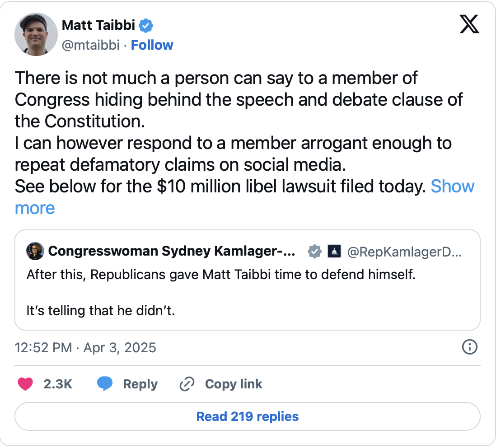The width and height of the screenshot is (496, 448).
Task: Select the @mtaibbi handle
Action: (90, 45)
